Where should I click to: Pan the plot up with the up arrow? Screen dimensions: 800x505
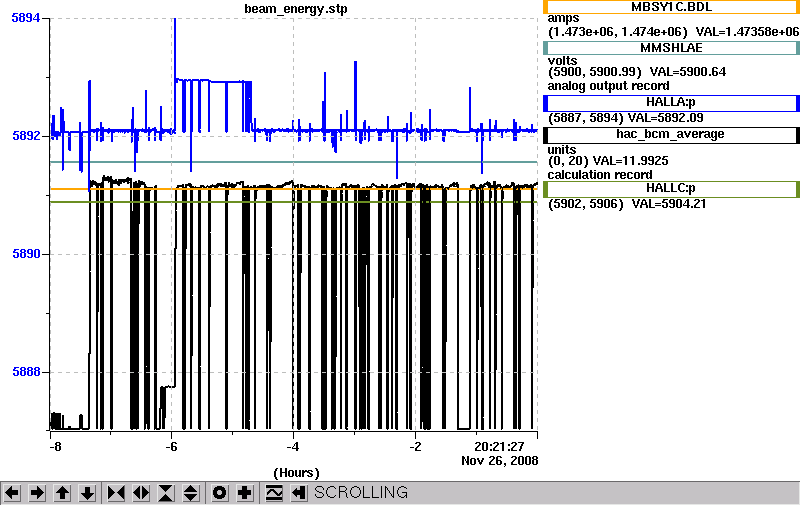62,493
